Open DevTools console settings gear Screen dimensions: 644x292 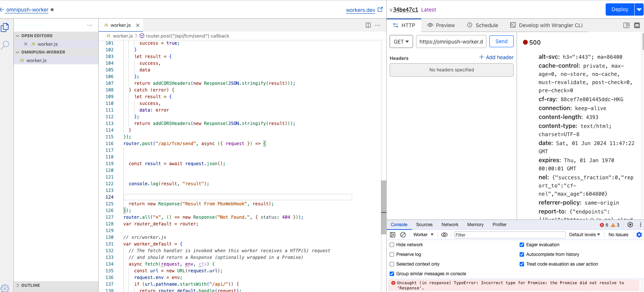[x=639, y=235]
